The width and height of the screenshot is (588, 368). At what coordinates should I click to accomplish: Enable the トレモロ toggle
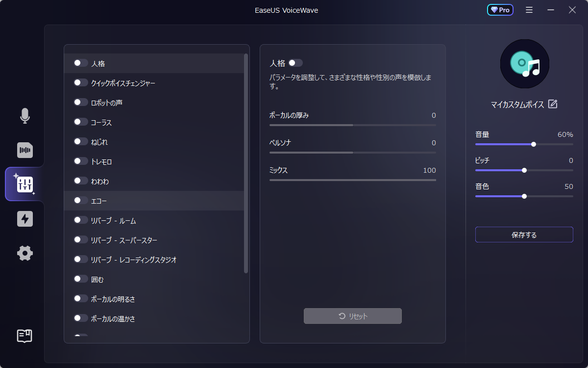coord(80,161)
